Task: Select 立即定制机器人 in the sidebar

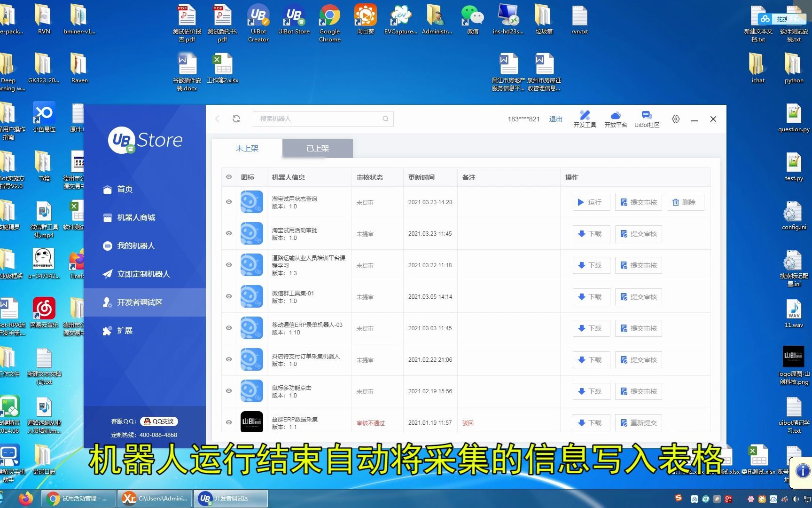Action: click(x=145, y=274)
